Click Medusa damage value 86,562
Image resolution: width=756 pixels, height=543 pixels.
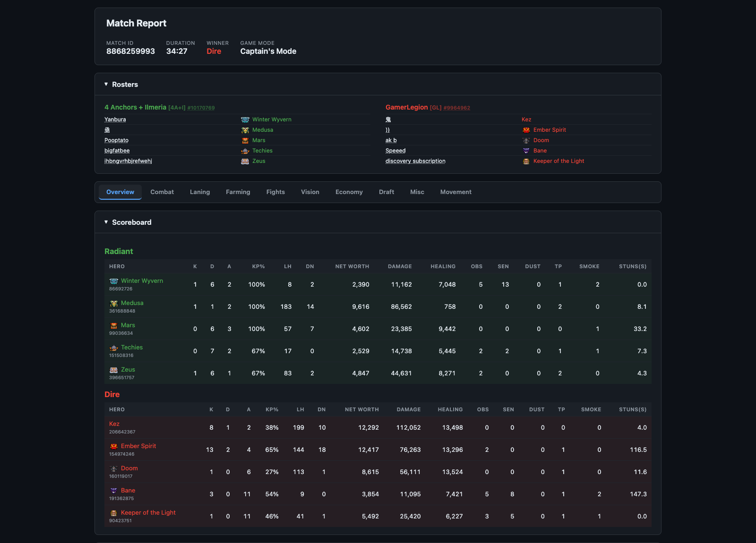point(402,307)
